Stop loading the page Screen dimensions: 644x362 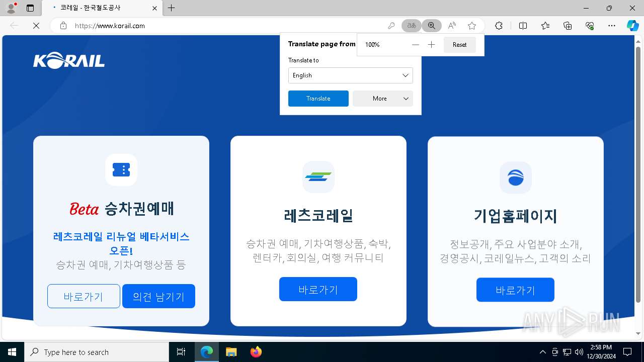[36, 26]
